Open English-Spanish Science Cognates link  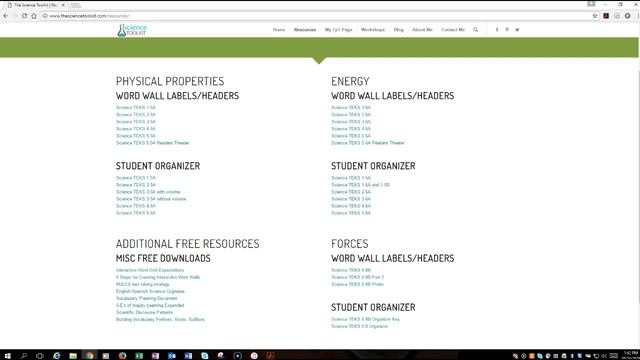150,291
